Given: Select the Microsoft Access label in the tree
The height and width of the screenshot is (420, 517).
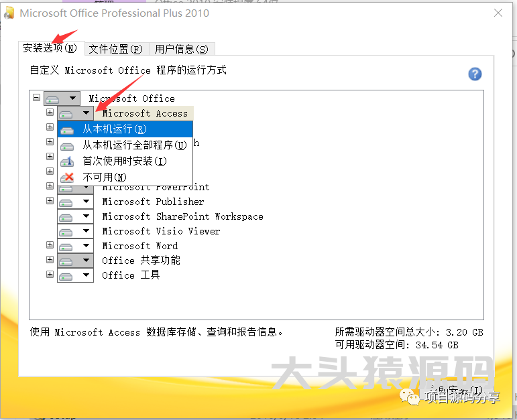Looking at the screenshot, I should point(145,113).
